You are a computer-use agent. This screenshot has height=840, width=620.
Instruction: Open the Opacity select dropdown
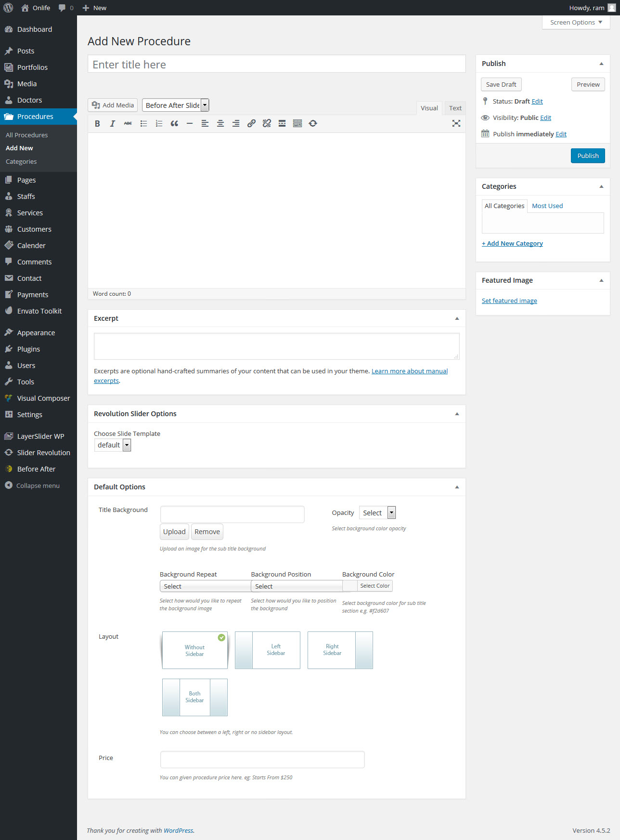coord(377,513)
